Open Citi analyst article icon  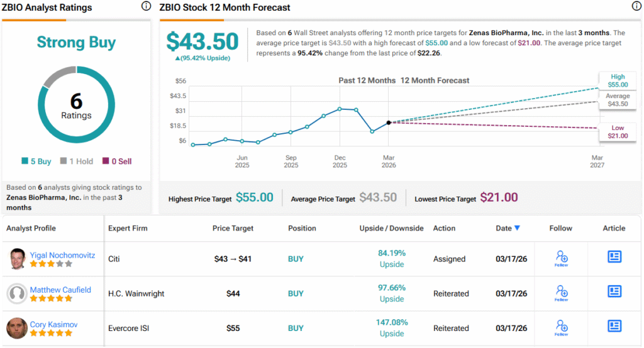click(x=614, y=257)
